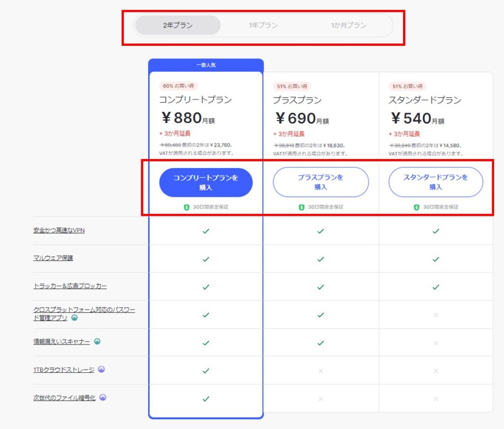This screenshot has width=504, height=429.
Task: Click the NordLocker icon beside 1TBクラウドストレージ
Action: [x=101, y=369]
